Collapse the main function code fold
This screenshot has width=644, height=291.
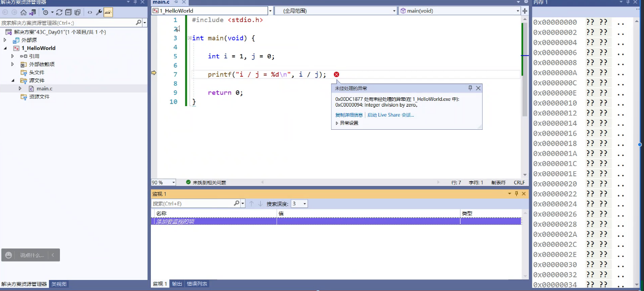[x=189, y=38]
